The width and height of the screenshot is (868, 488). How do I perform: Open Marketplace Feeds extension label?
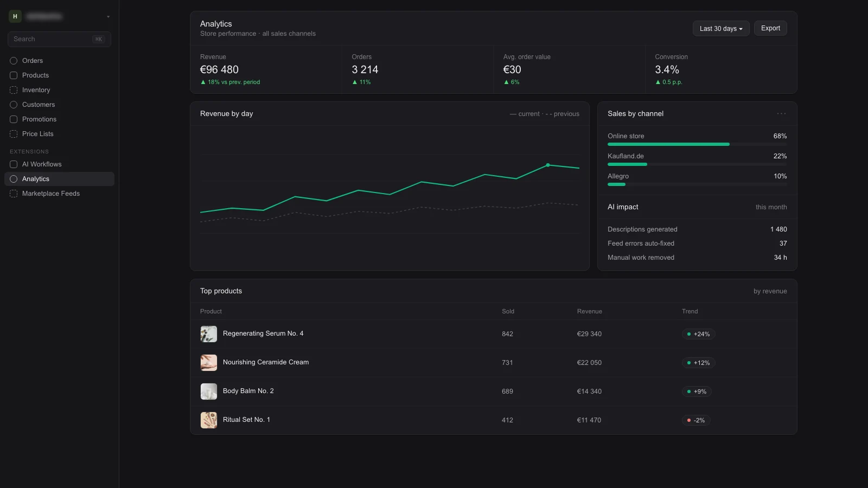pyautogui.click(x=51, y=194)
